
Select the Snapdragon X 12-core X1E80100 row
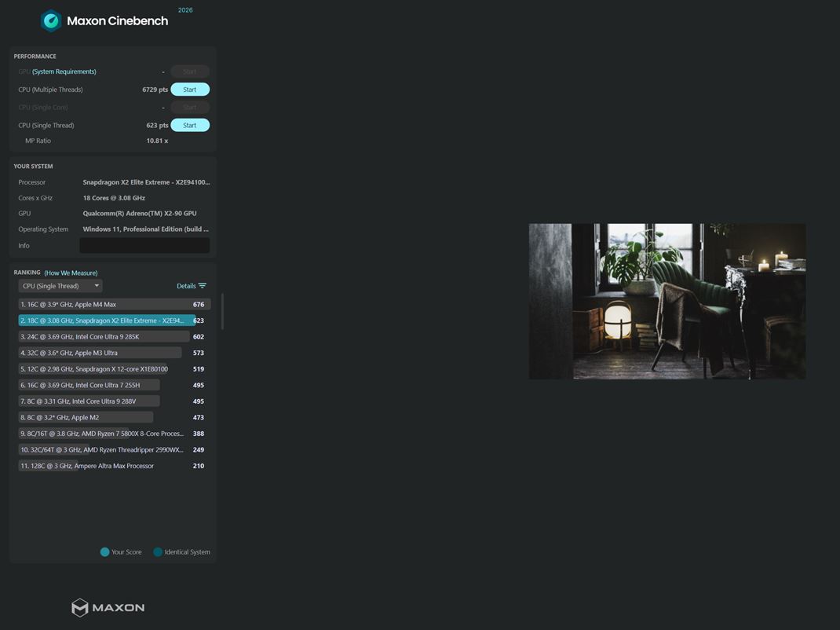click(x=114, y=369)
